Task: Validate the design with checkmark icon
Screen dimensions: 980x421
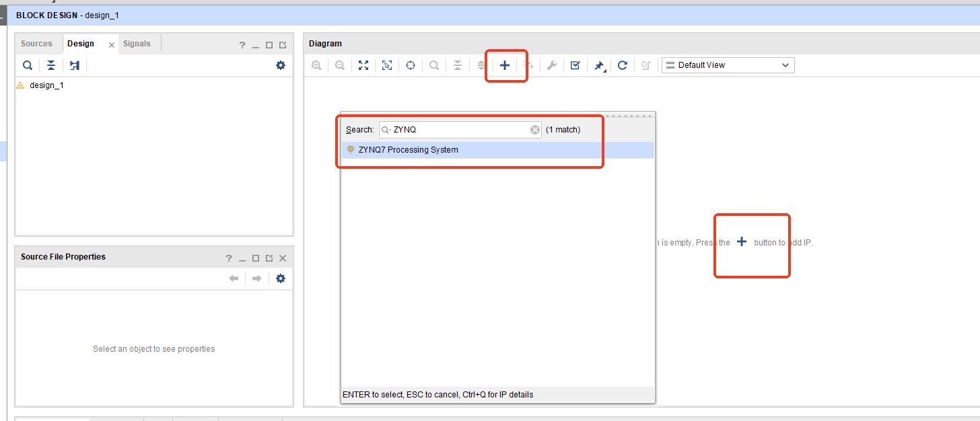Action: click(x=575, y=65)
